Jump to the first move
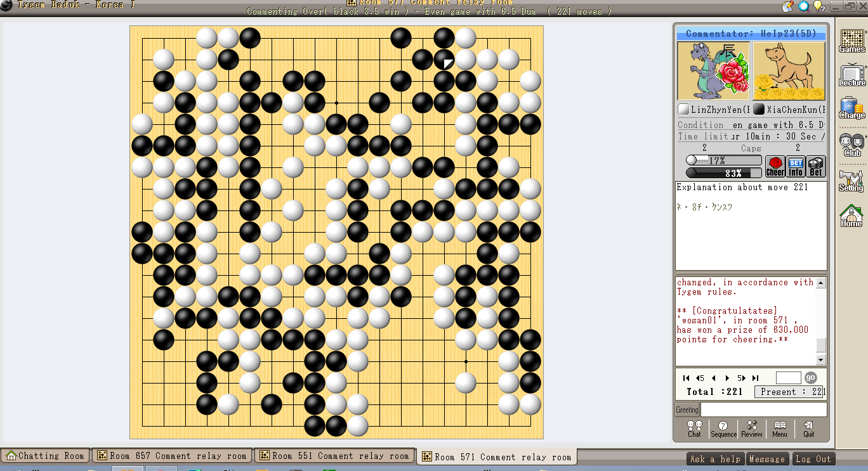The width and height of the screenshot is (868, 471). (686, 378)
